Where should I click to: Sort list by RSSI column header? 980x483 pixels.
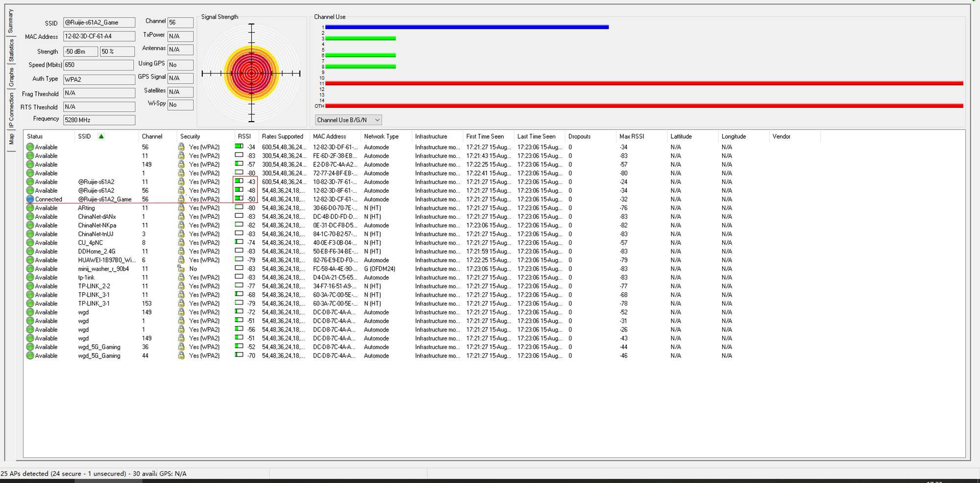pos(244,136)
